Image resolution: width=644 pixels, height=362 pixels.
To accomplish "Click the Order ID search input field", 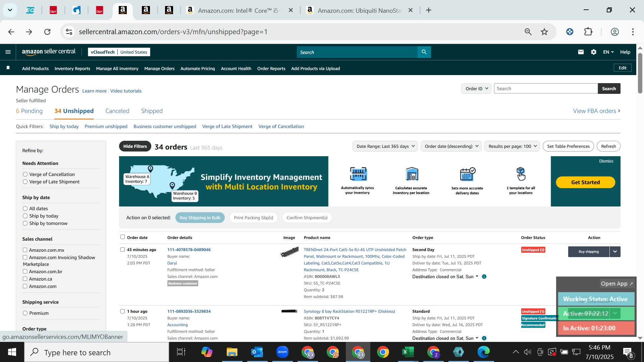I will pos(546,88).
